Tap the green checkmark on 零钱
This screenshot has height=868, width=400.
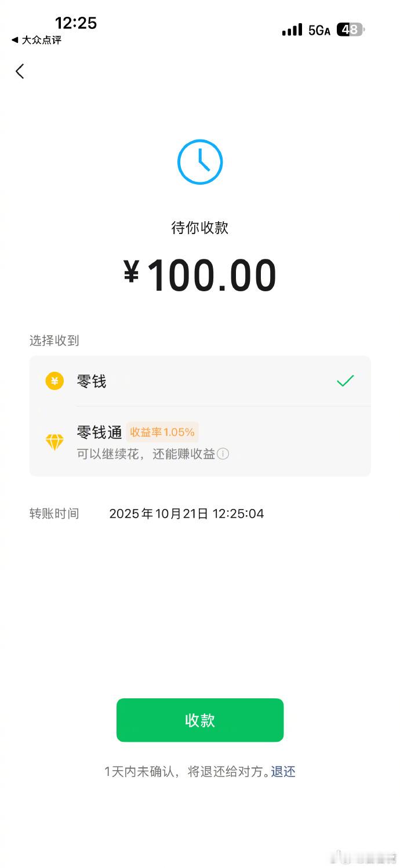345,380
